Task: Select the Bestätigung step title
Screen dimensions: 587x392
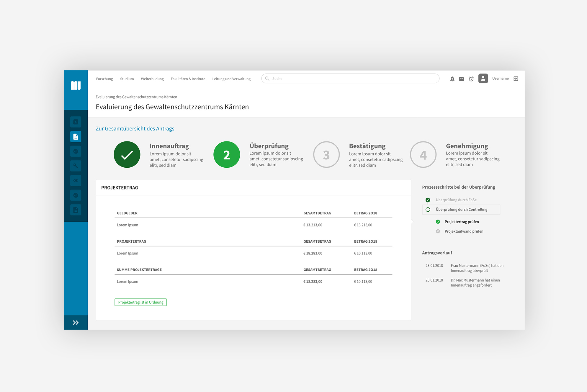Action: pyautogui.click(x=367, y=146)
